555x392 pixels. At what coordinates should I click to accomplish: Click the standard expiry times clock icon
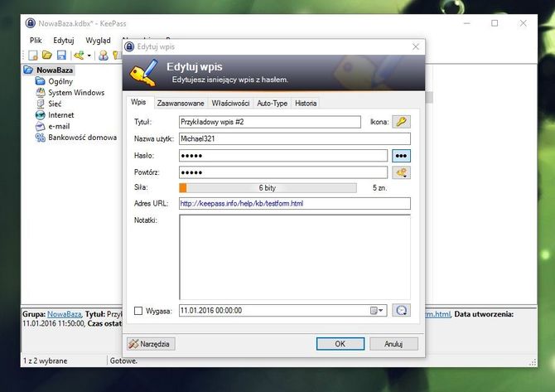click(401, 311)
